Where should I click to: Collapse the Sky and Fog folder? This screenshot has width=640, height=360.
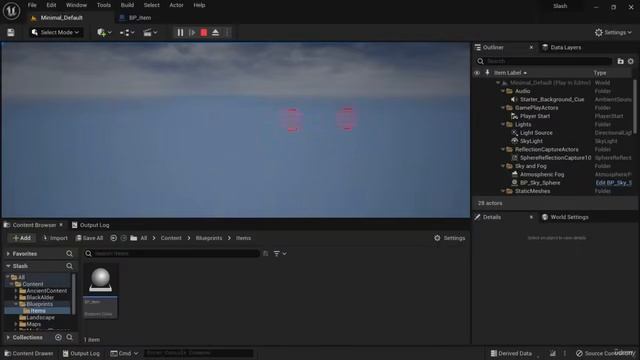503,166
